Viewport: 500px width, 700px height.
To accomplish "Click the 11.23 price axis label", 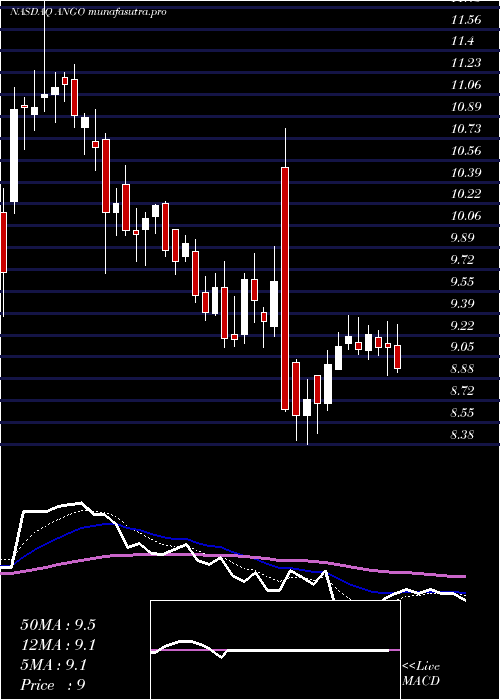I will [466, 63].
